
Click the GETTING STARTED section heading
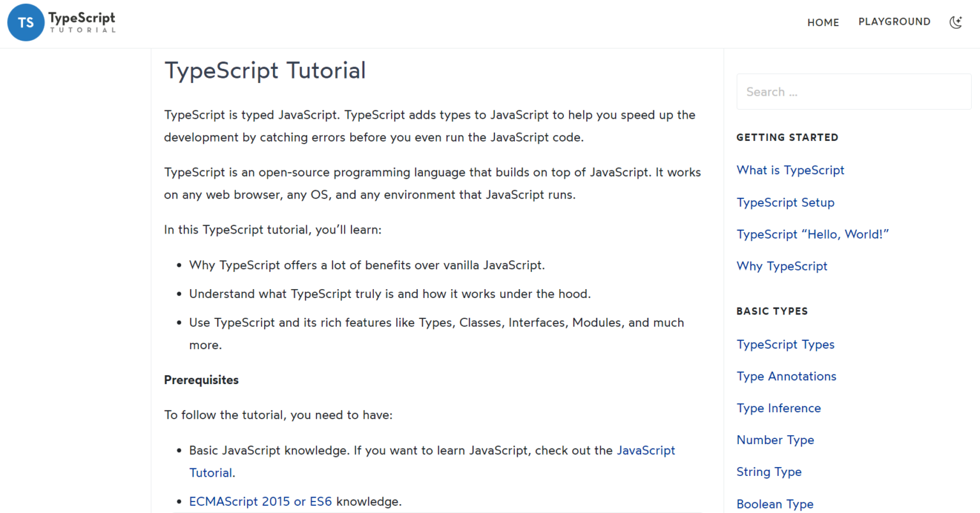click(787, 137)
